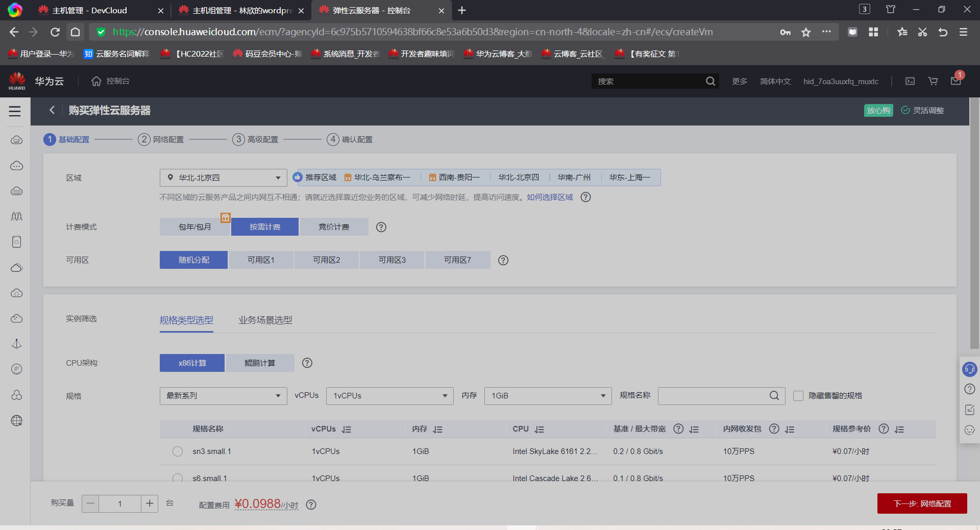Open the console home icon
Viewport: 980px width, 530px height.
[x=96, y=81]
